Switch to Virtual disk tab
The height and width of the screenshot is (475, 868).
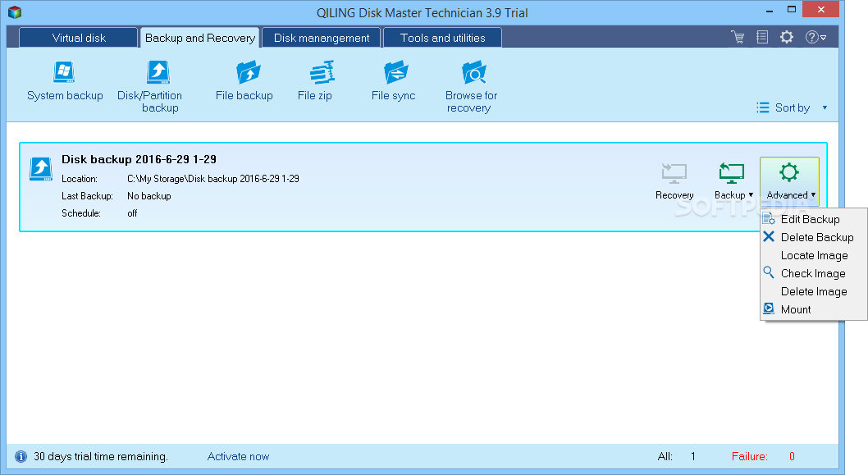pyautogui.click(x=79, y=38)
